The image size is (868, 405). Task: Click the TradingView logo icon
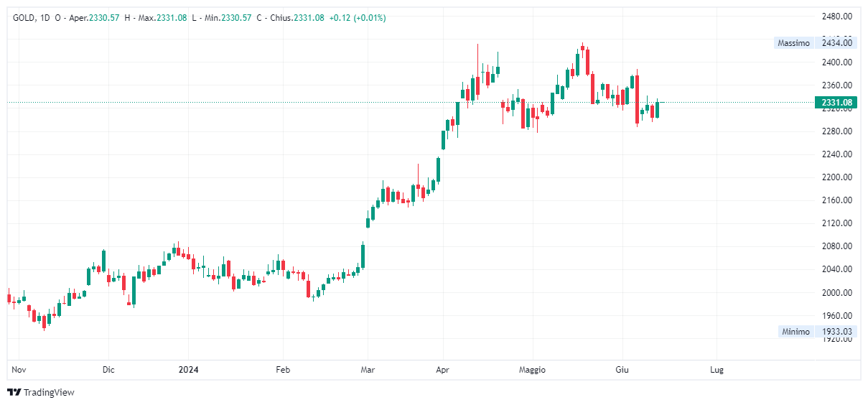tap(14, 393)
